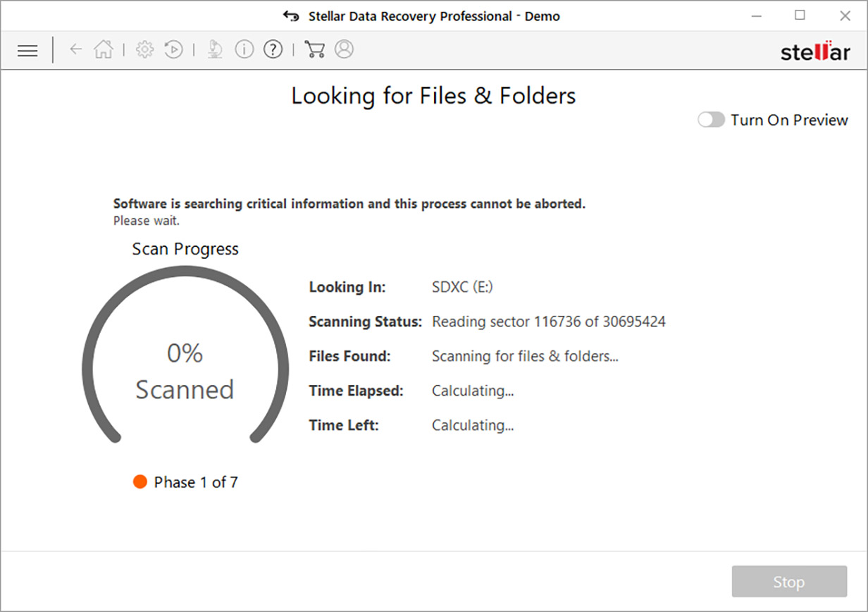
Task: Click the shopping cart buy icon
Action: pos(314,49)
